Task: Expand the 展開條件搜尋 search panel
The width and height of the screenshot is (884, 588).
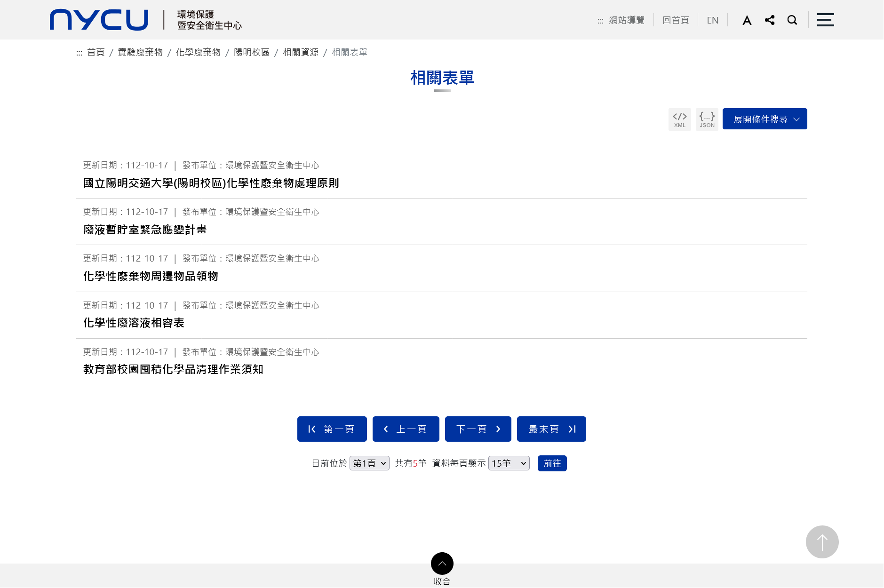Action: click(765, 119)
